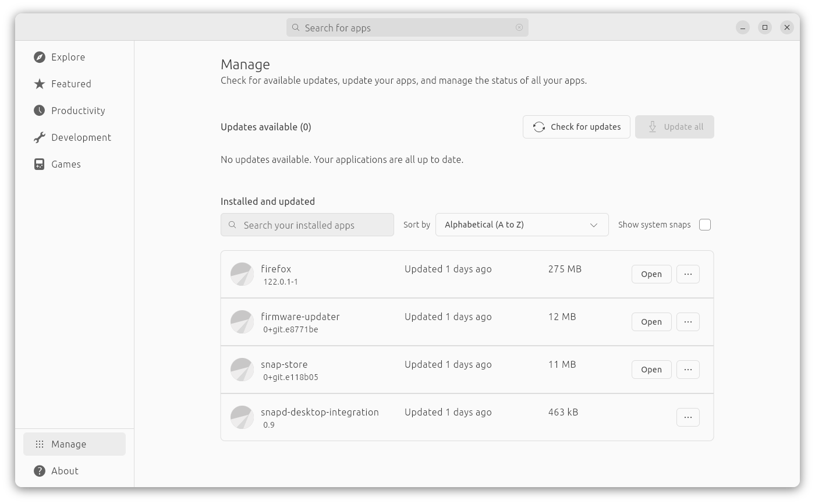Toggle the Show system snaps checkbox off
Screen dimensions: 815x504
coord(705,224)
